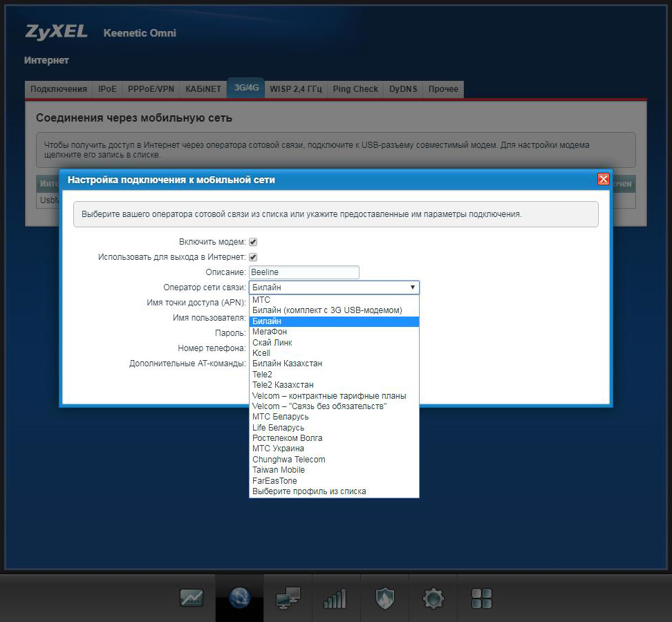The height and width of the screenshot is (622, 672).
Task: Open the system settings gear icon
Action: pos(433,598)
